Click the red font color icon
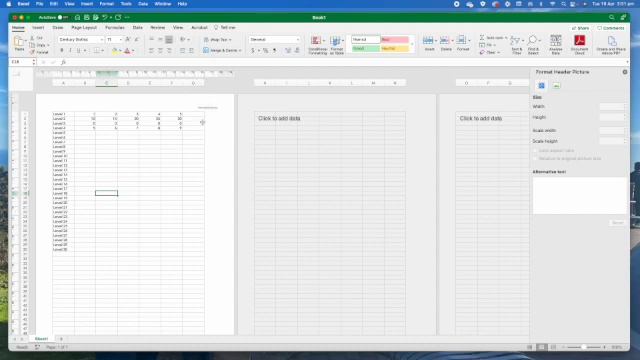The width and height of the screenshot is (640, 360). coord(127,51)
